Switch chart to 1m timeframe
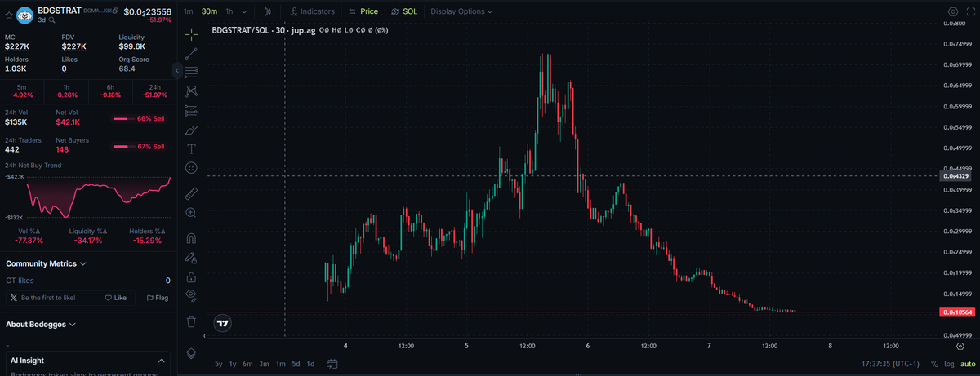 (189, 11)
